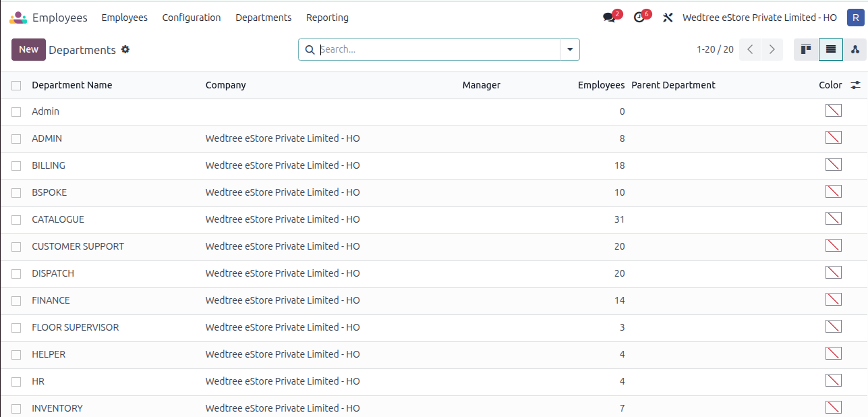Pick the color swatch for CATALOGUE
The height and width of the screenshot is (417, 868).
[833, 219]
